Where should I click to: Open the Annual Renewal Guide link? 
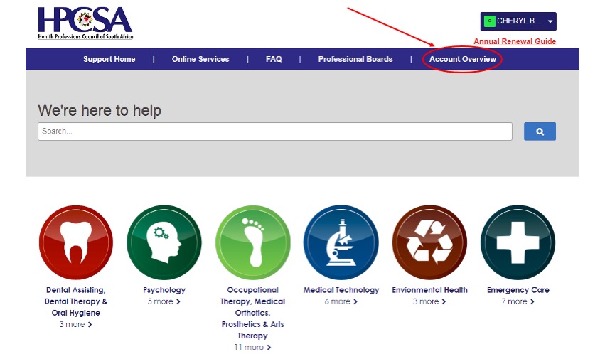(515, 41)
